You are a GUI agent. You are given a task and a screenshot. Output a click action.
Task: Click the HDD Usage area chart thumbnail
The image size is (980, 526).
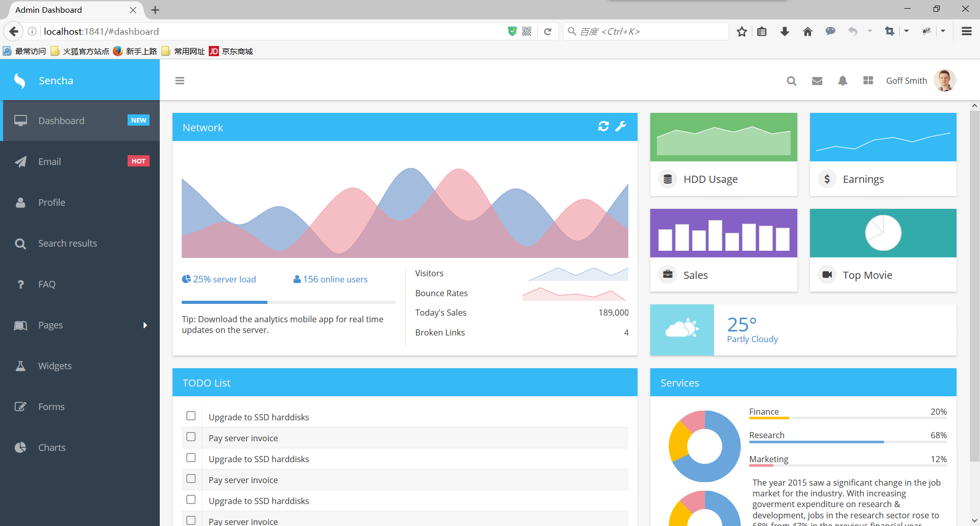(x=724, y=137)
